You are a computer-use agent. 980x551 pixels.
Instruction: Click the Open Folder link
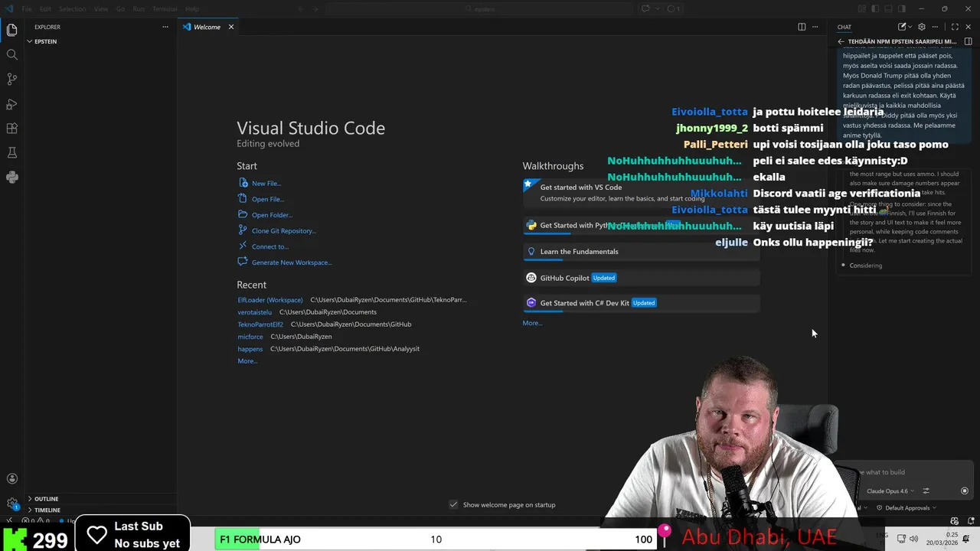tap(272, 215)
